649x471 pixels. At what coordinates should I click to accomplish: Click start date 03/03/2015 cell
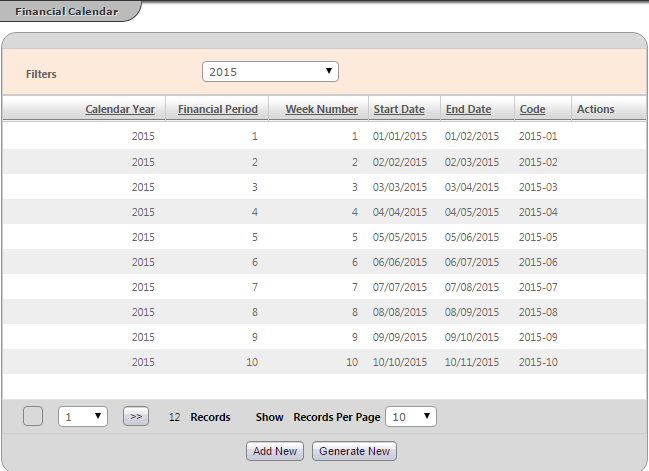[x=399, y=187]
